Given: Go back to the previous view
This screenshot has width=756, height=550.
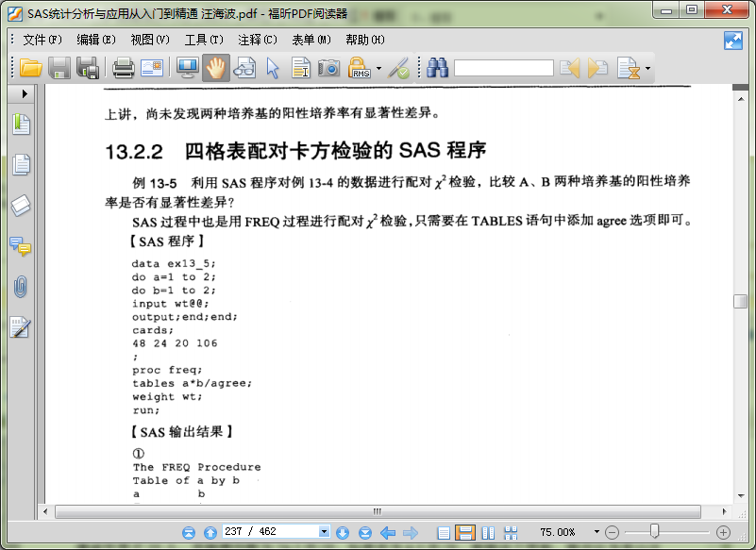Looking at the screenshot, I should 388,532.
